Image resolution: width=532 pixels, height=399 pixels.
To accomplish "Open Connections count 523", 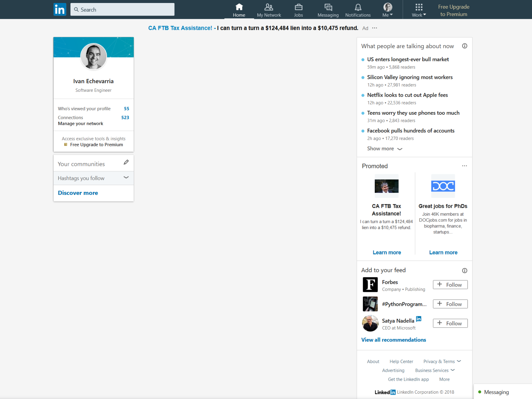I will (x=125, y=117).
